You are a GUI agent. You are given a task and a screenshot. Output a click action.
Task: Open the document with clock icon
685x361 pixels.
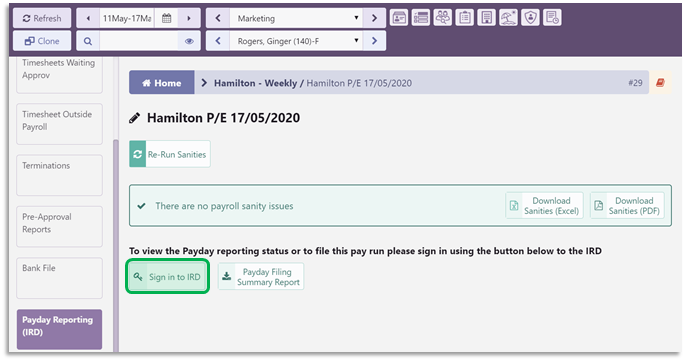(x=552, y=18)
